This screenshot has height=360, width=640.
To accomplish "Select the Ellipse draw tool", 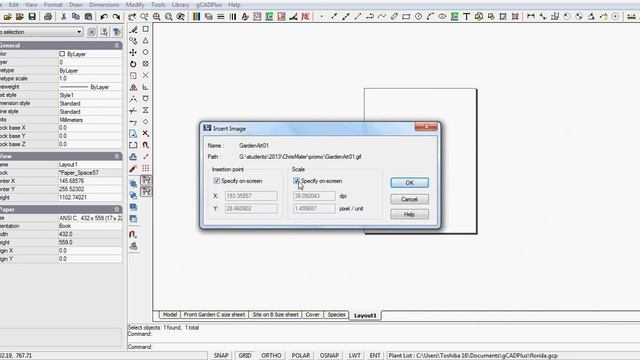I will (x=442, y=17).
